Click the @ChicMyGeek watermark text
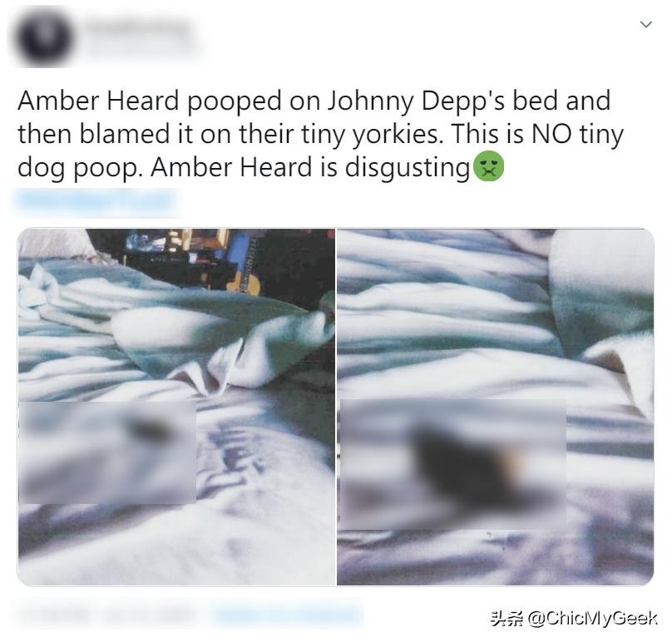 593,618
